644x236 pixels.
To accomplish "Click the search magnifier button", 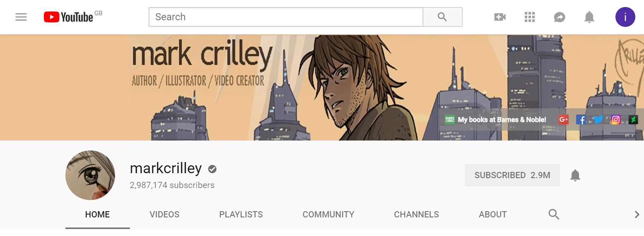I will (x=442, y=17).
